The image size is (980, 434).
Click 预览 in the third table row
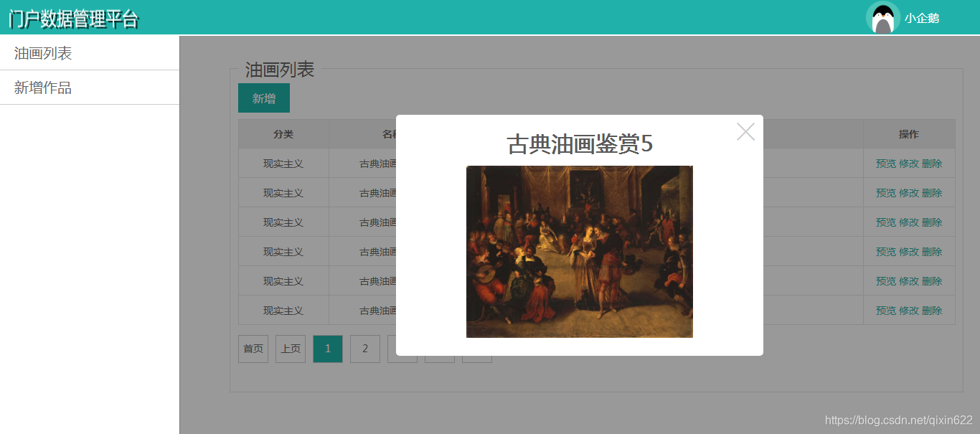886,222
